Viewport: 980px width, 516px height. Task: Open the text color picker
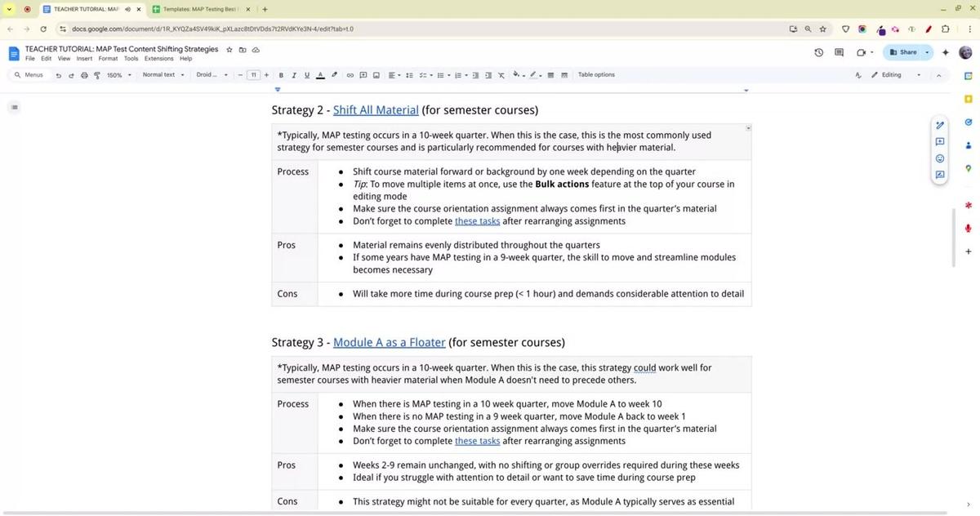pos(320,75)
